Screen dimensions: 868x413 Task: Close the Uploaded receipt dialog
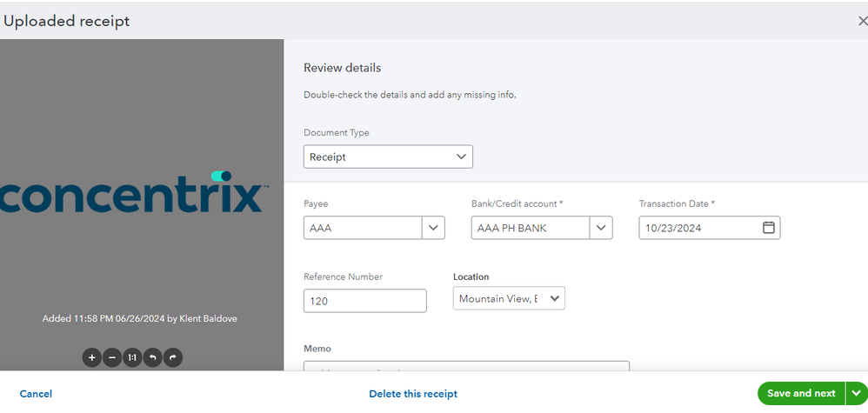[x=862, y=21]
